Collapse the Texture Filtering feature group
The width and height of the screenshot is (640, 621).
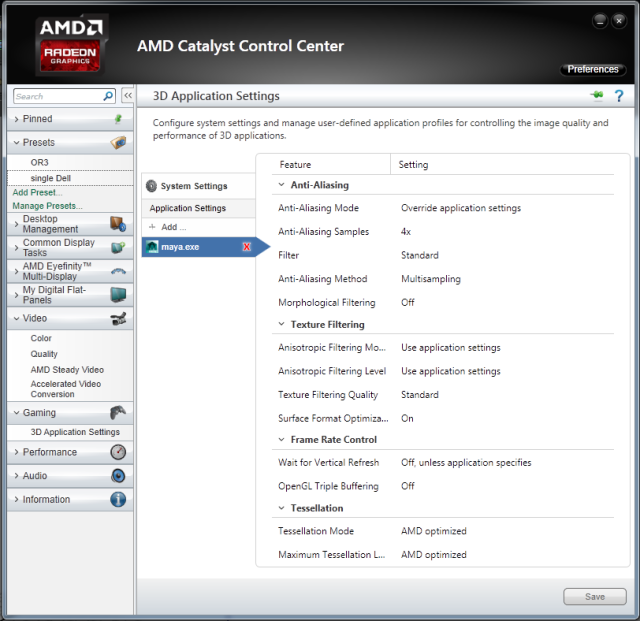[x=281, y=324]
